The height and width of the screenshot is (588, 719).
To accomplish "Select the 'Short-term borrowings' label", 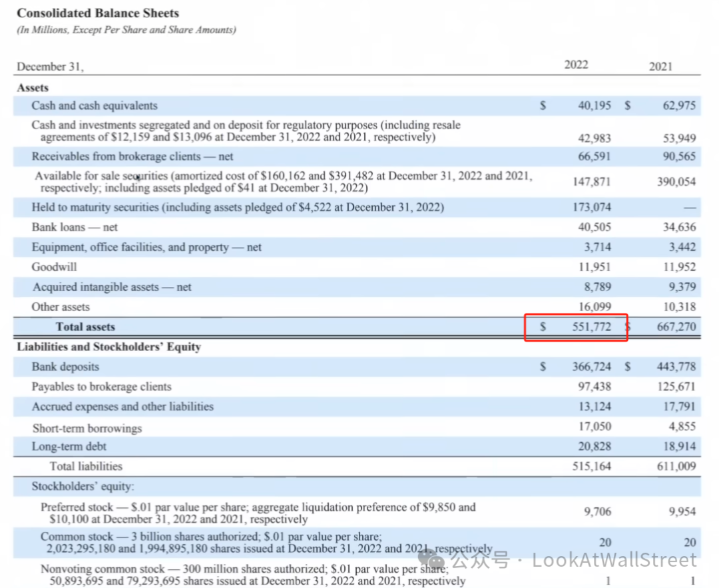I will tap(87, 428).
